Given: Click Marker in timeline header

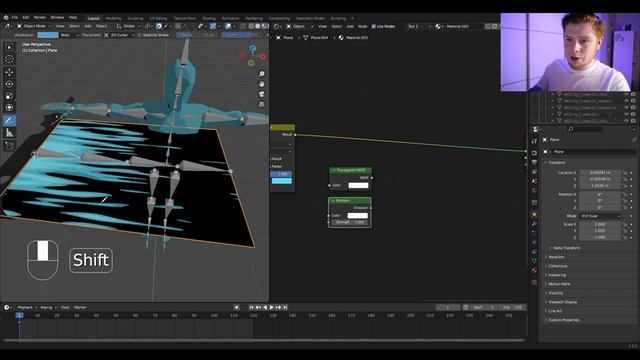Looking at the screenshot, I should (x=80, y=307).
